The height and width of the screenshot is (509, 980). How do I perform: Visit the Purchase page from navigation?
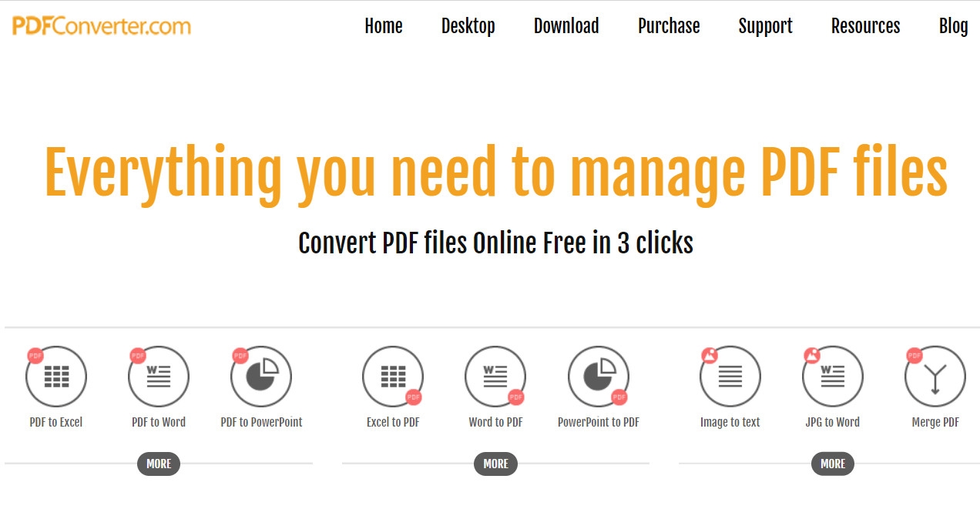(x=669, y=26)
